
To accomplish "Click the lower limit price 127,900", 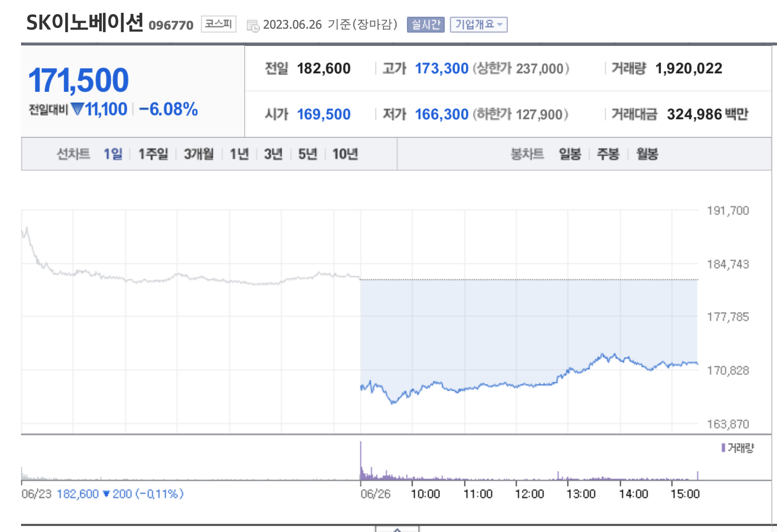I will (x=539, y=115).
